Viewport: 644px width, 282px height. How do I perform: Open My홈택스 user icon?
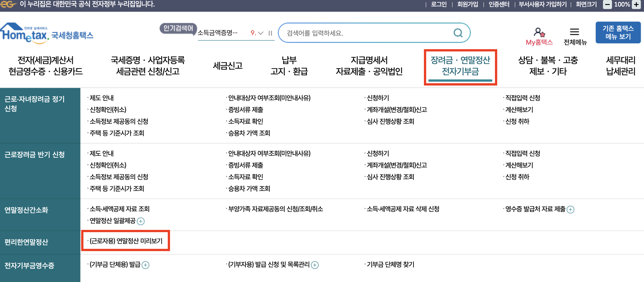[539, 32]
